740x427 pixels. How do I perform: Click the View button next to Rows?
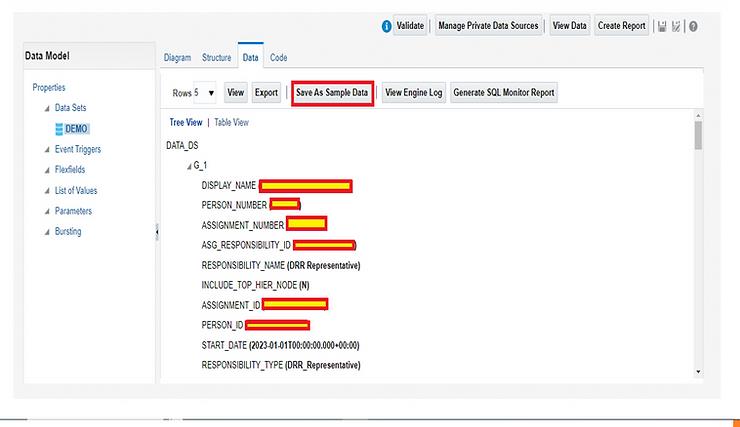click(x=235, y=92)
